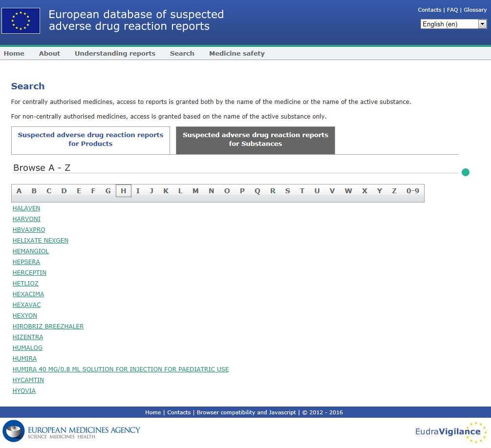
Task: Browse medicines starting with I
Action: pos(138,191)
